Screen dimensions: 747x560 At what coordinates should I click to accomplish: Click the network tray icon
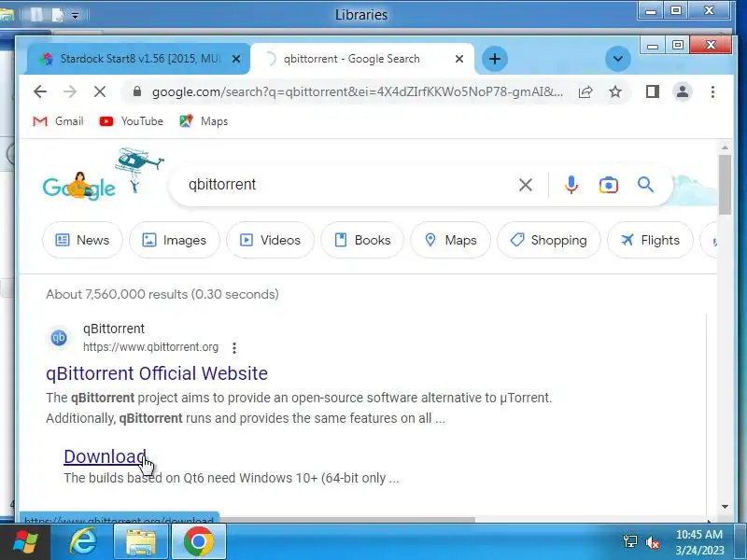(x=629, y=541)
